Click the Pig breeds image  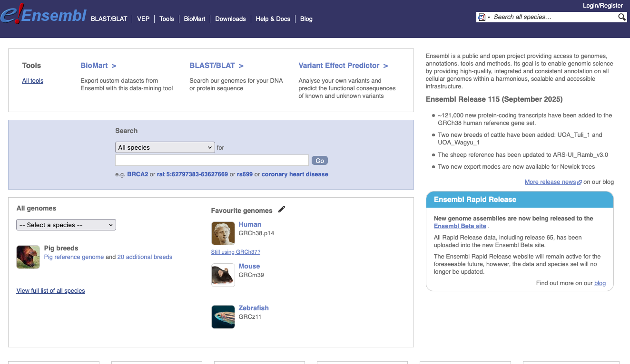pyautogui.click(x=28, y=257)
